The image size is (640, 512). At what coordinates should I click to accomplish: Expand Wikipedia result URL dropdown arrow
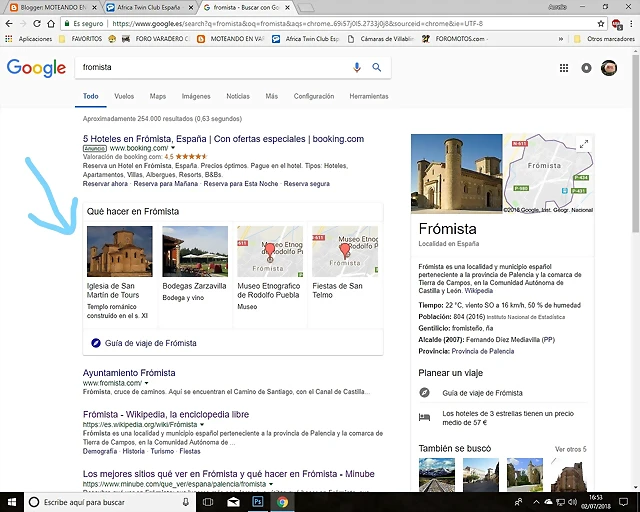click(202, 425)
